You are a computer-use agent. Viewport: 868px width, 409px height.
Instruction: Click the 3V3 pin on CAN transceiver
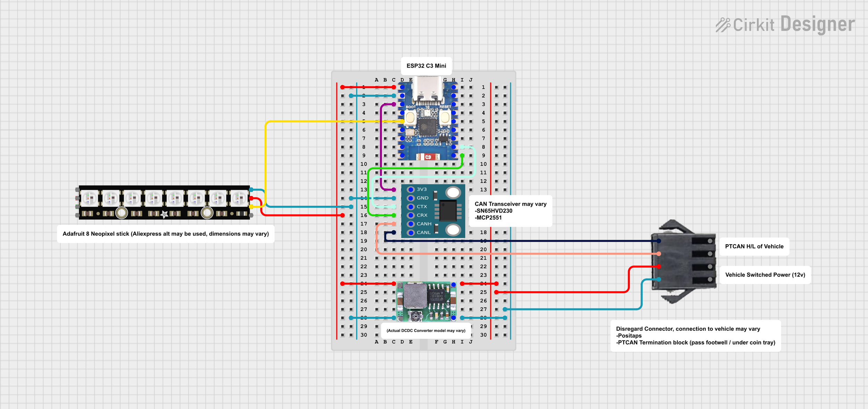411,189
